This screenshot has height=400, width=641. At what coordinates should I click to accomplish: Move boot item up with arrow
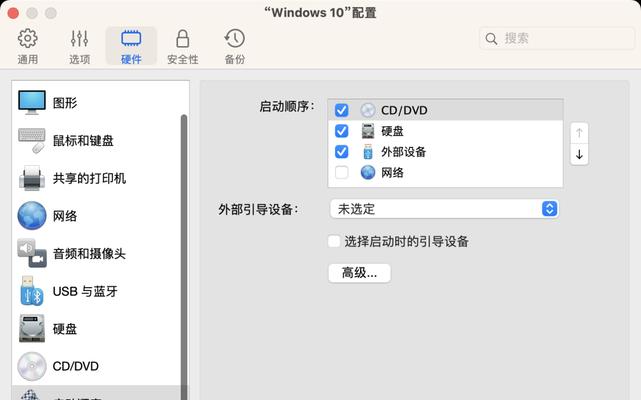(579, 133)
